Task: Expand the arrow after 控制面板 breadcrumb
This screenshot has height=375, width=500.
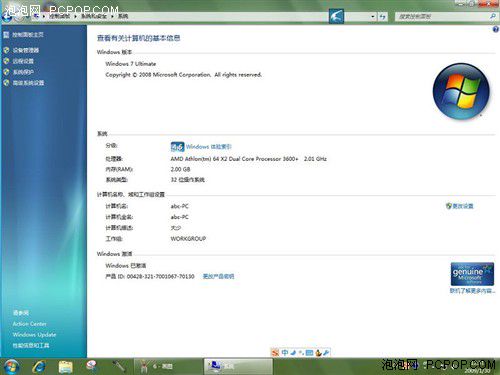Action: 75,16
